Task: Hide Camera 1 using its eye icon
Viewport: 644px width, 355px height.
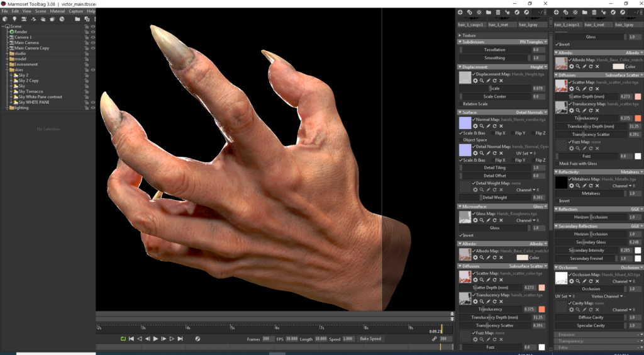Action: coord(93,37)
